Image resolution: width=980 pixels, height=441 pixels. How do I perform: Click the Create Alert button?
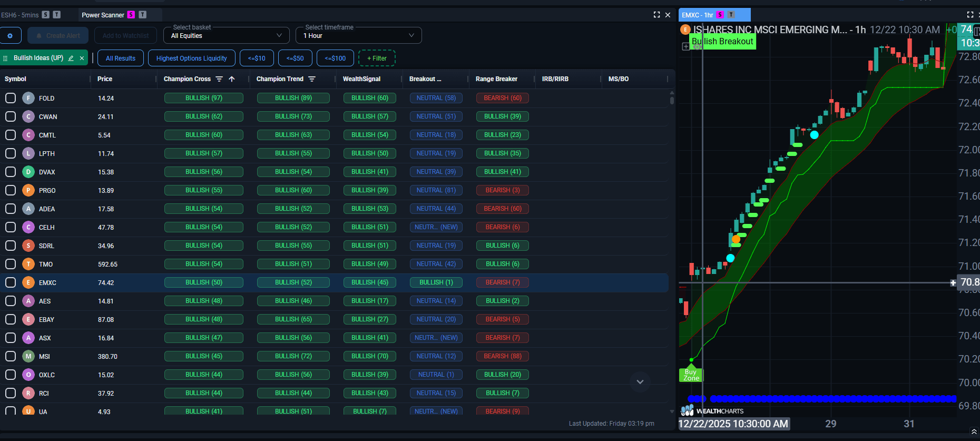[58, 36]
